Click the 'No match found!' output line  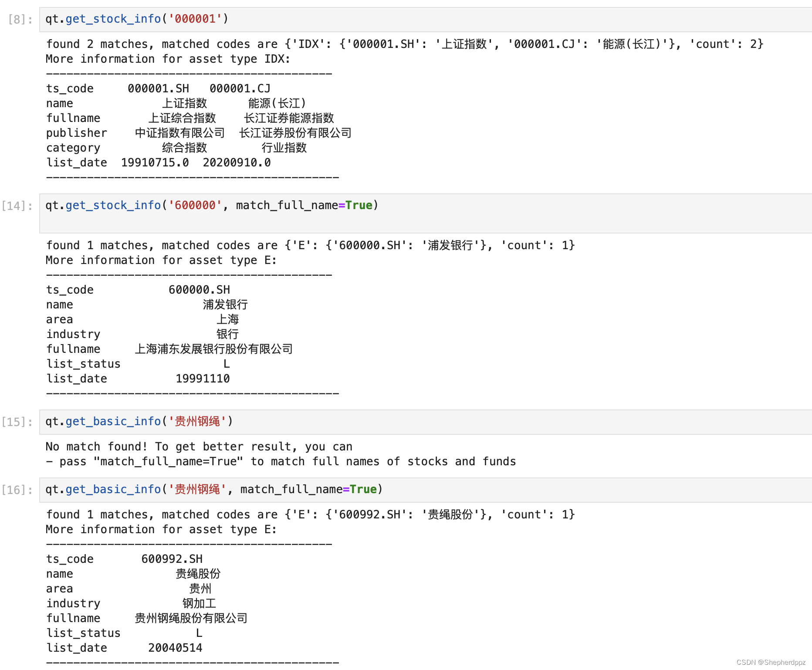click(199, 447)
